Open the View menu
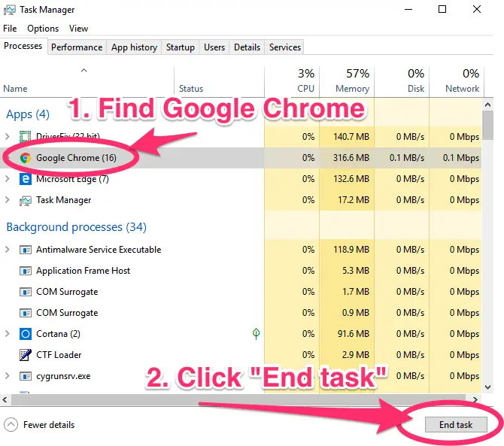 78,29
